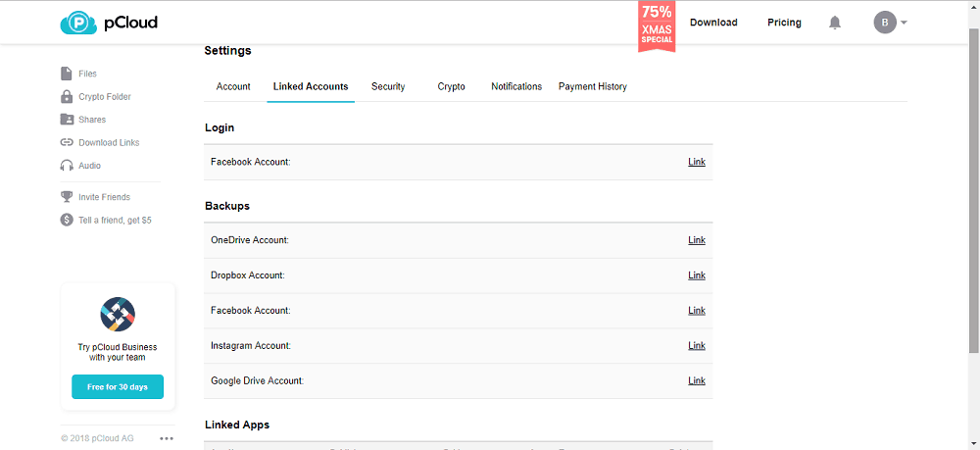Open Files in the sidebar

coord(87,74)
